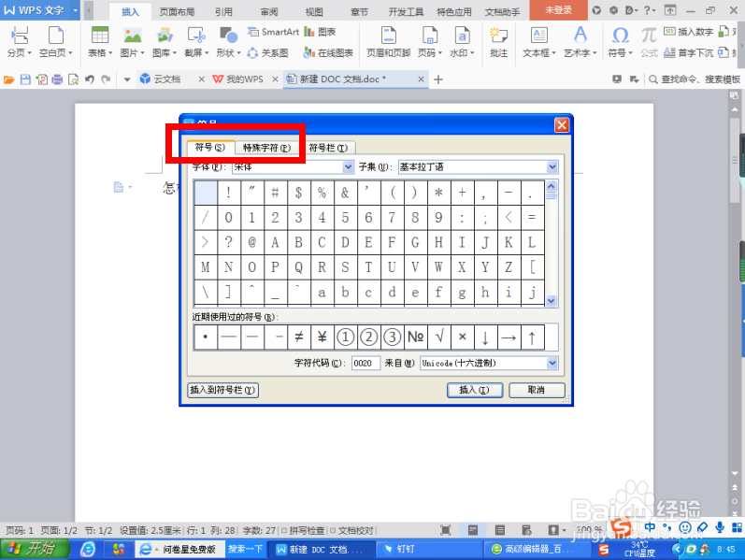Open Windows 开始 start menu
The width and height of the screenshot is (745, 560).
pyautogui.click(x=35, y=549)
